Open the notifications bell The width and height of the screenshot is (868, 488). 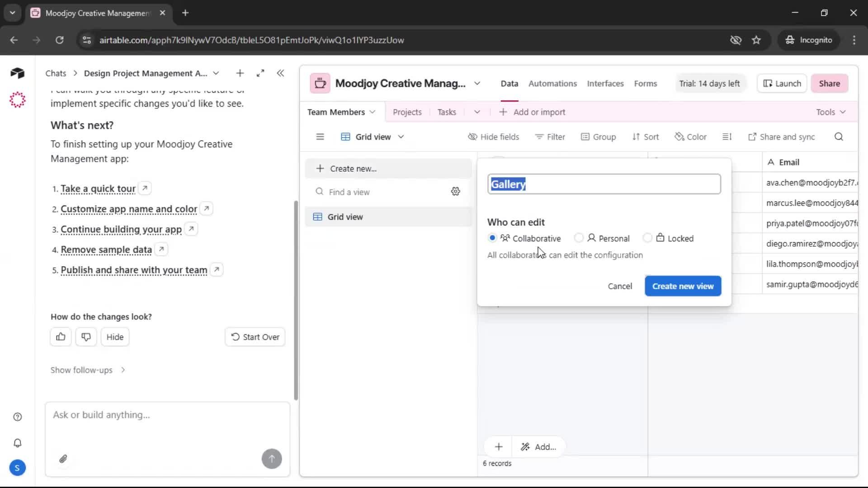pos(18,443)
